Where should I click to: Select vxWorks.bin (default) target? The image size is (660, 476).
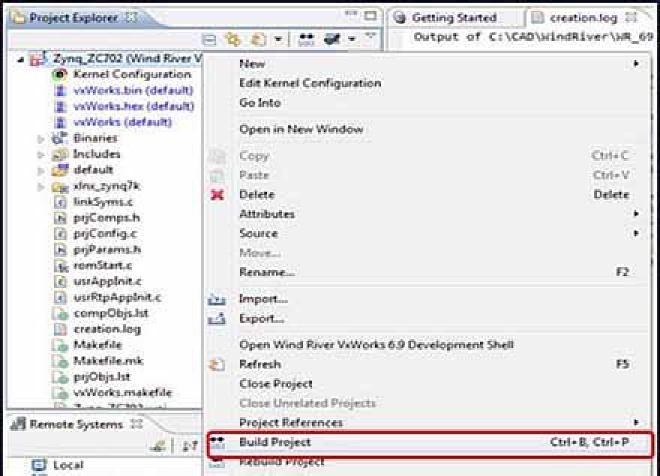point(133,90)
